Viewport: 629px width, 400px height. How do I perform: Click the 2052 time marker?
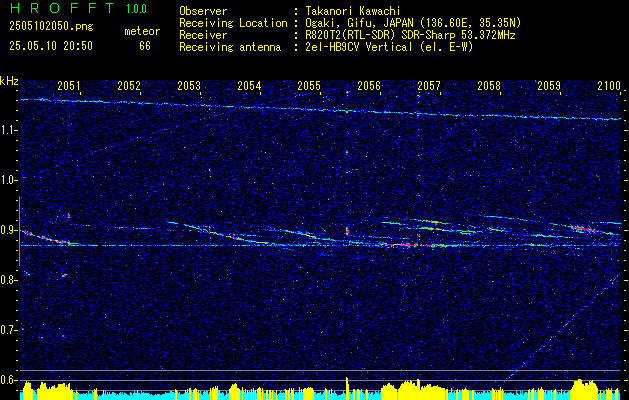click(129, 85)
